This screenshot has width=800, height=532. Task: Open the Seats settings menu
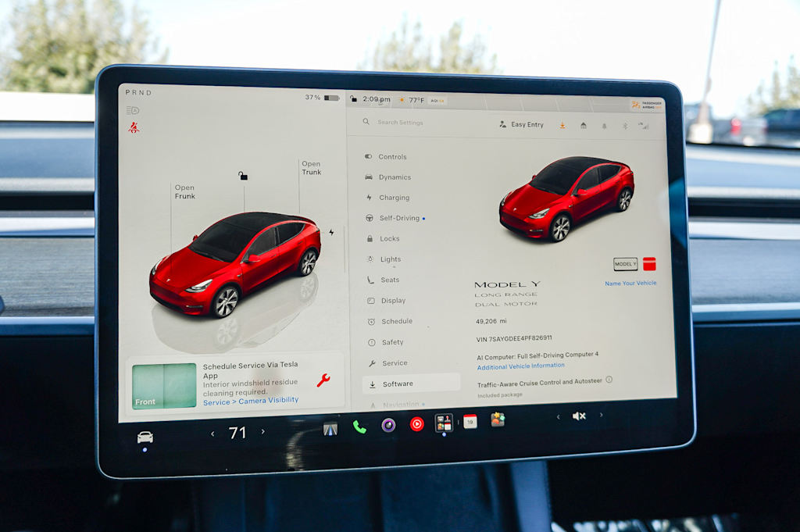[x=384, y=280]
